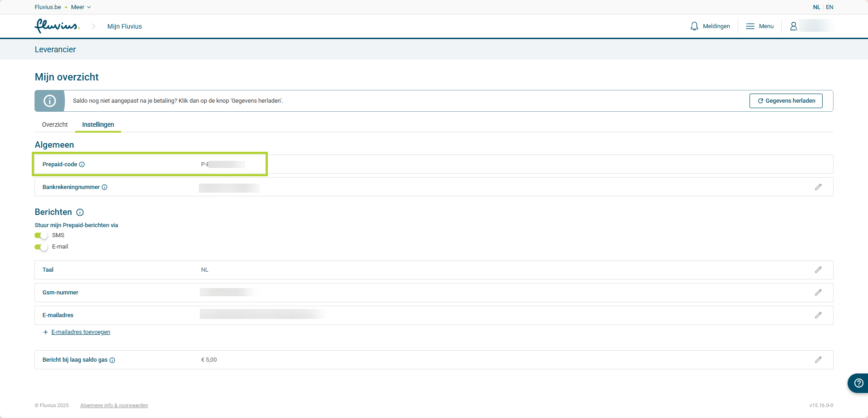
Task: Click E-mailadres toevoegen link
Action: pos(80,332)
